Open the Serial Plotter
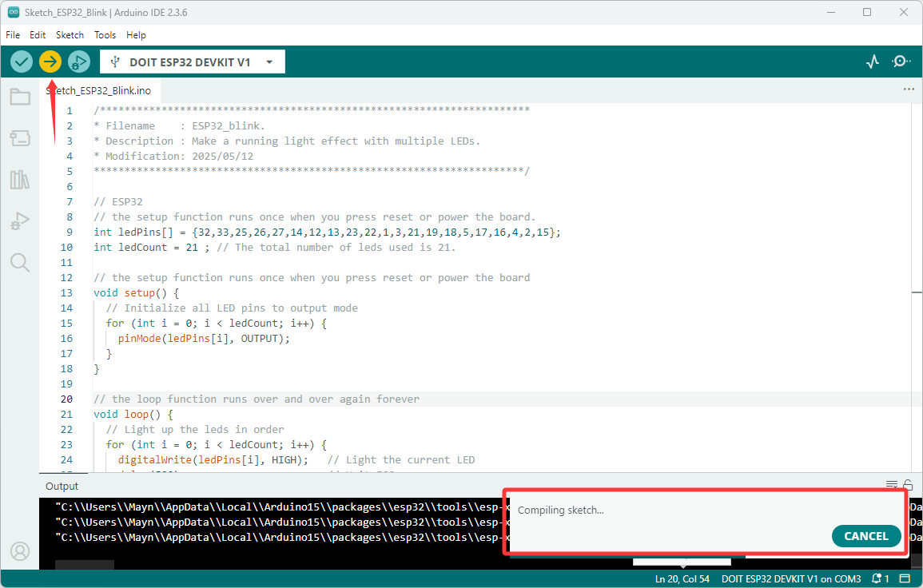This screenshot has height=588, width=923. pos(873,62)
